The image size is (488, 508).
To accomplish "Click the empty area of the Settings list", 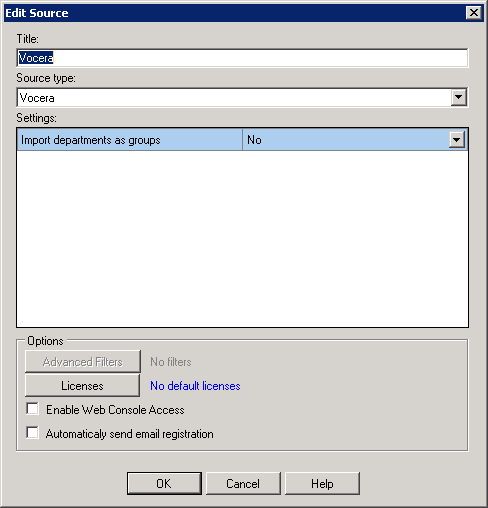I will coord(242,239).
